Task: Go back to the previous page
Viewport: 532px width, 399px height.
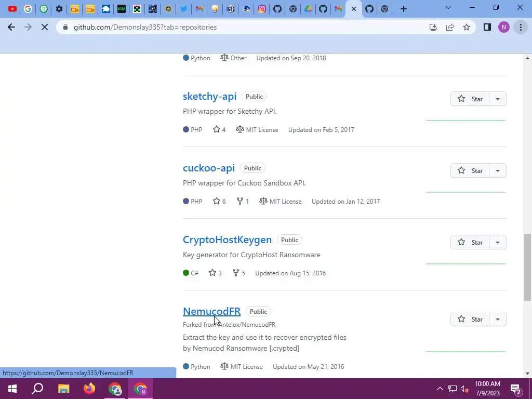Action: (11, 27)
